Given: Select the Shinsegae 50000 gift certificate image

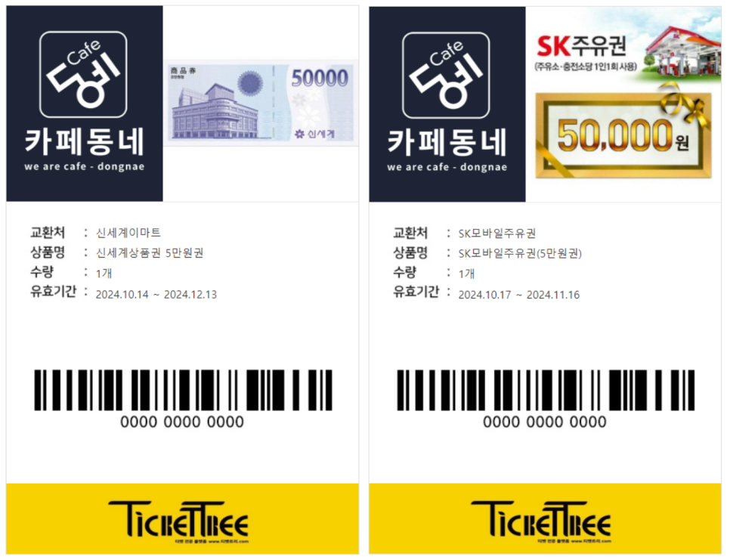Looking at the screenshot, I should click(x=261, y=103).
